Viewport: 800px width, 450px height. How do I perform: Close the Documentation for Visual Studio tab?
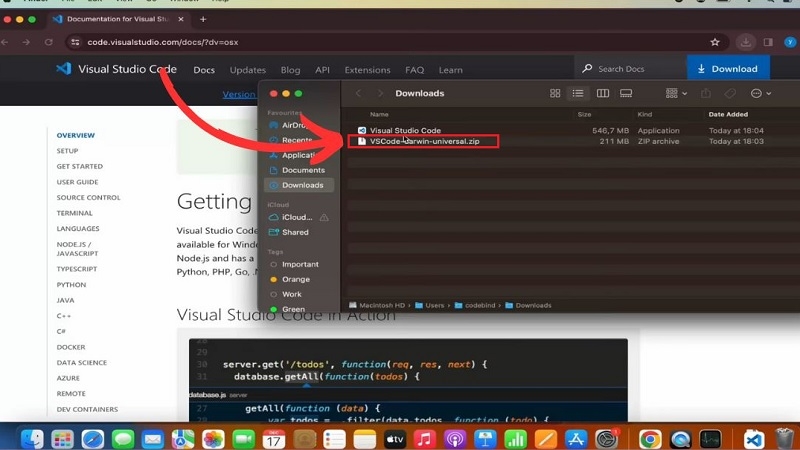pyautogui.click(x=181, y=19)
